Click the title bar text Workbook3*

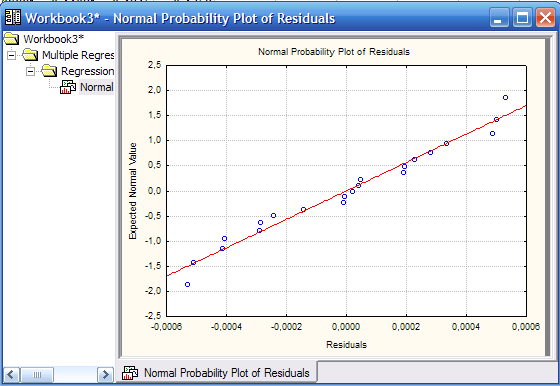[62, 18]
